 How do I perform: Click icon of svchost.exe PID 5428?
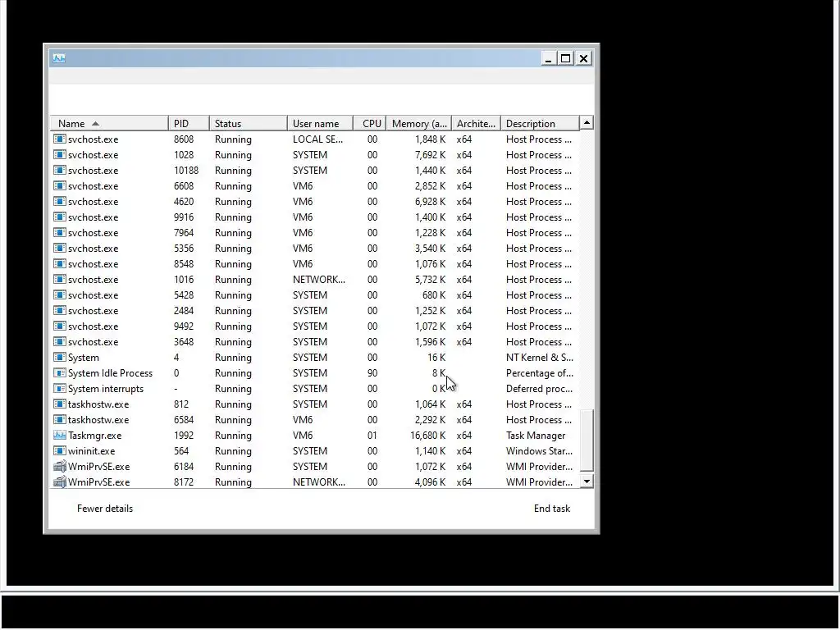(59, 295)
